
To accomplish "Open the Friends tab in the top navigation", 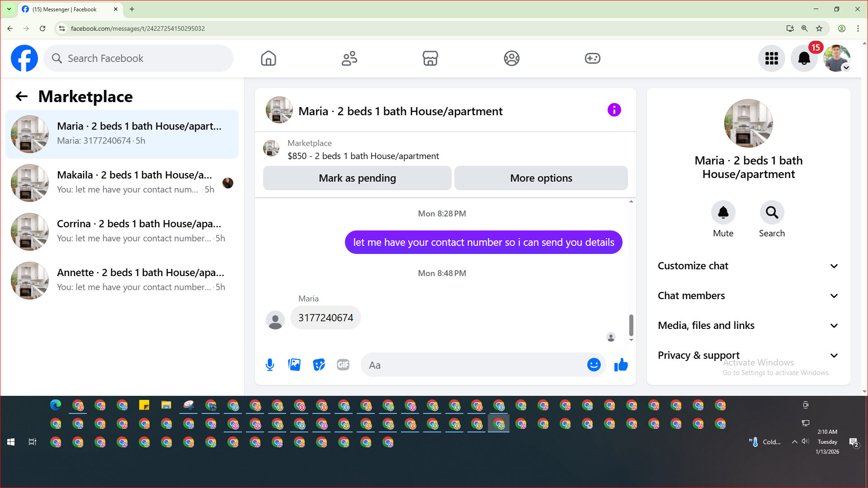I will pos(349,58).
